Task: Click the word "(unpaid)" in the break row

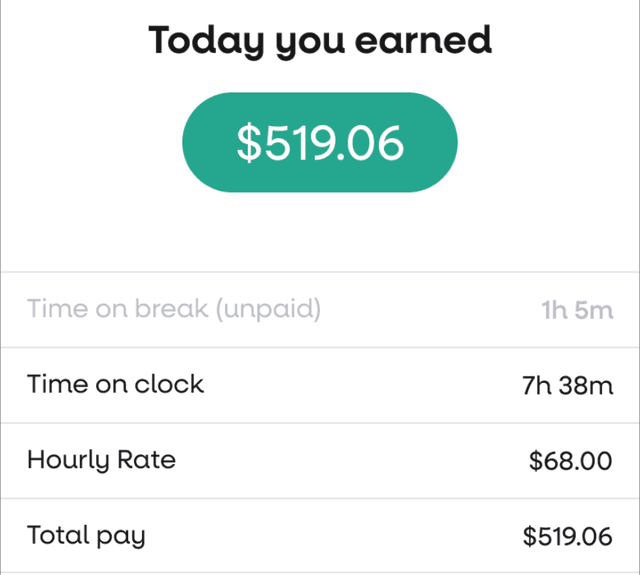Action: (269, 309)
